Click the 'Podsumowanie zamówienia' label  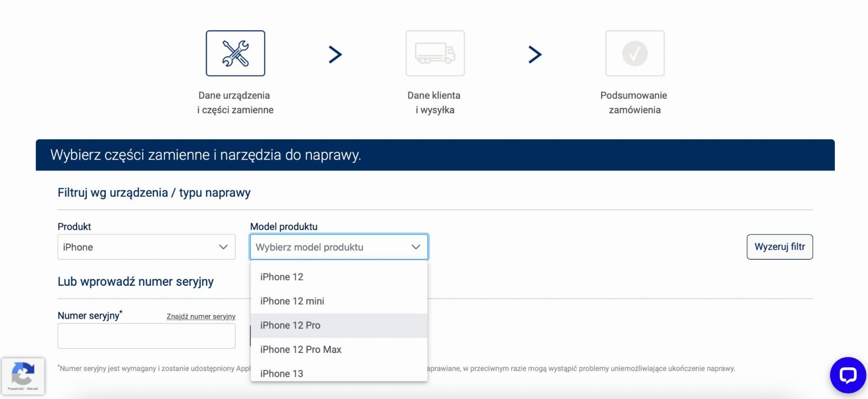coord(634,102)
